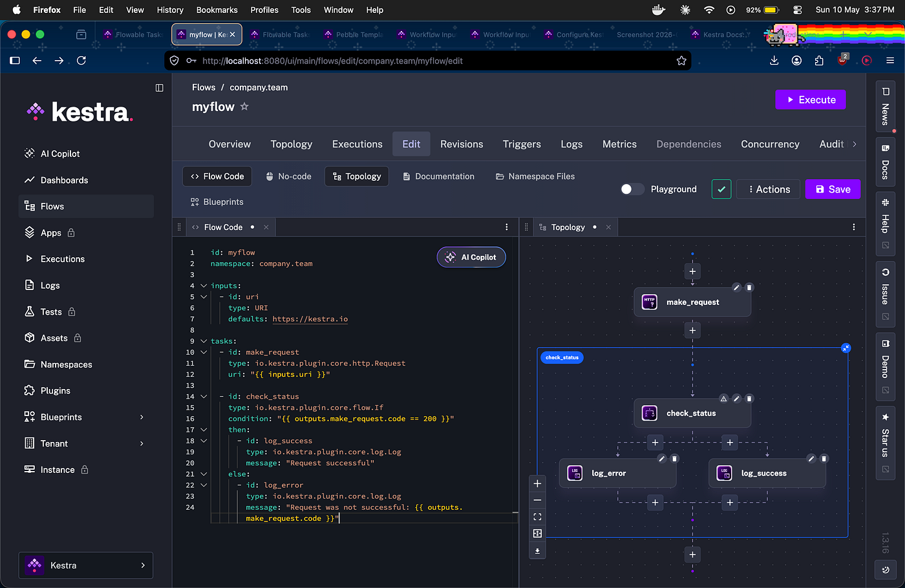Open the History menu in the macOS menu bar
The image size is (905, 588).
pyautogui.click(x=170, y=10)
